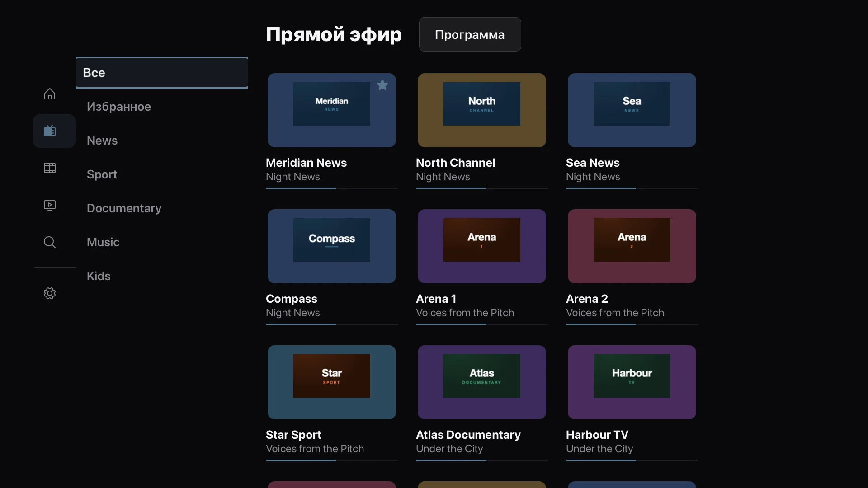
Task: Click the Atlas Documentary channel title
Action: [x=468, y=435]
